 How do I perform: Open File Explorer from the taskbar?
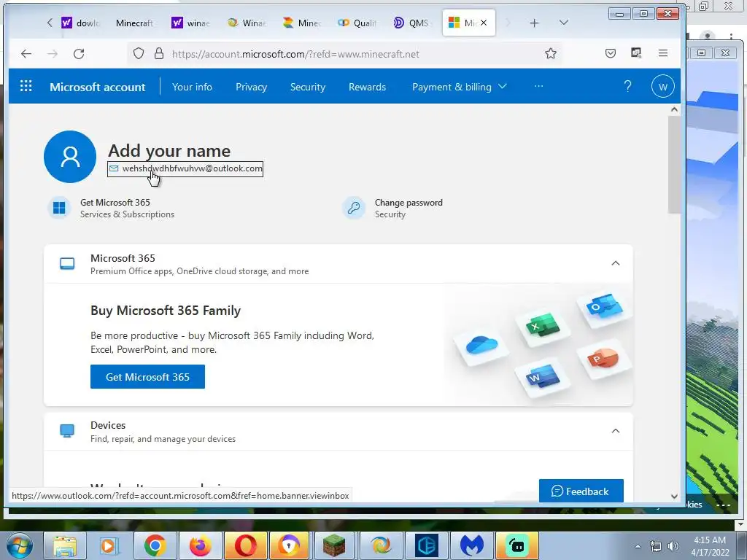pos(65,545)
